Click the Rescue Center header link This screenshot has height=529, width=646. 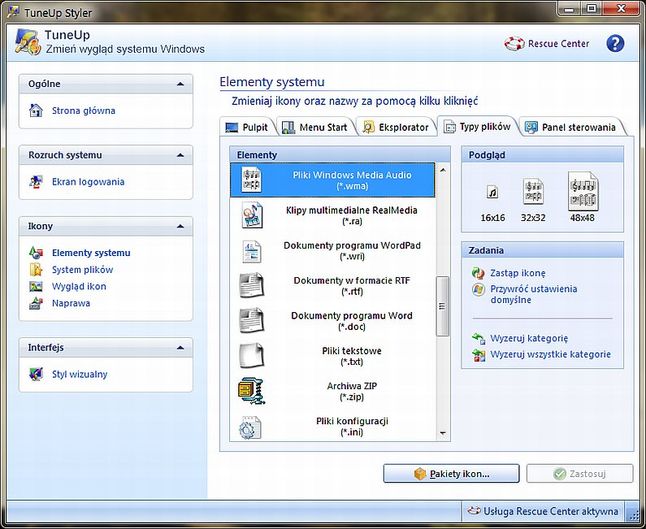click(x=559, y=44)
